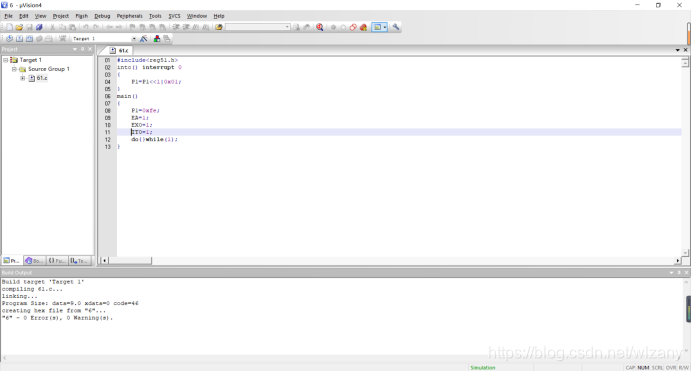Screen dimensions: 692x371
Task: Switch to the Project bottom tab
Action: click(x=11, y=261)
